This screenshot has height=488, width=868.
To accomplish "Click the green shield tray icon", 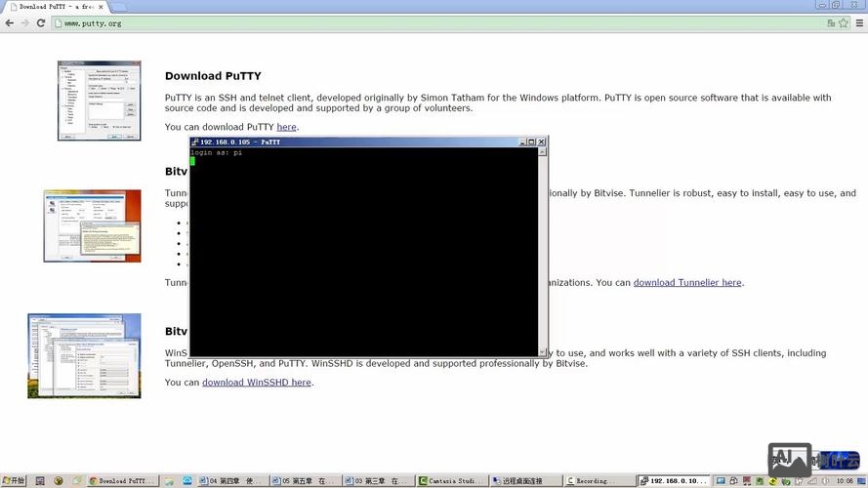I will click(x=786, y=481).
